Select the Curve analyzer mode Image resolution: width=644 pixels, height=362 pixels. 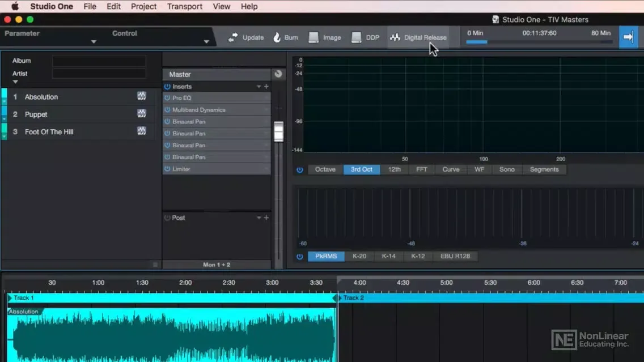(451, 169)
